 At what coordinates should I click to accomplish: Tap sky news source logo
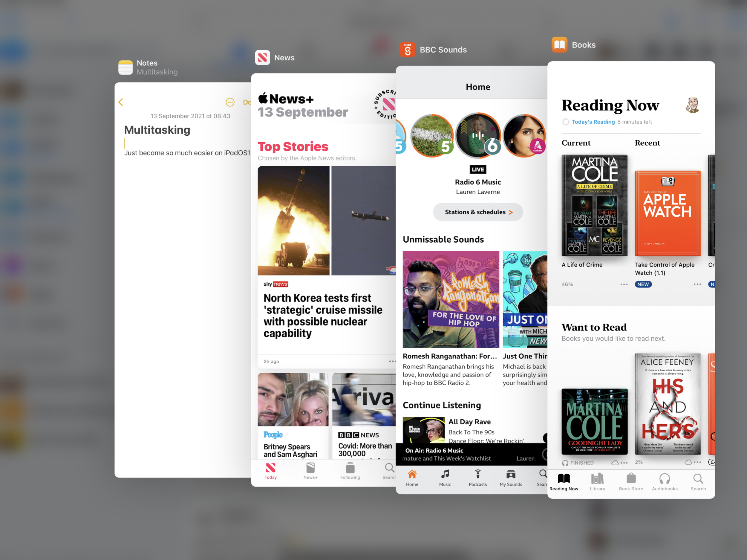(275, 284)
